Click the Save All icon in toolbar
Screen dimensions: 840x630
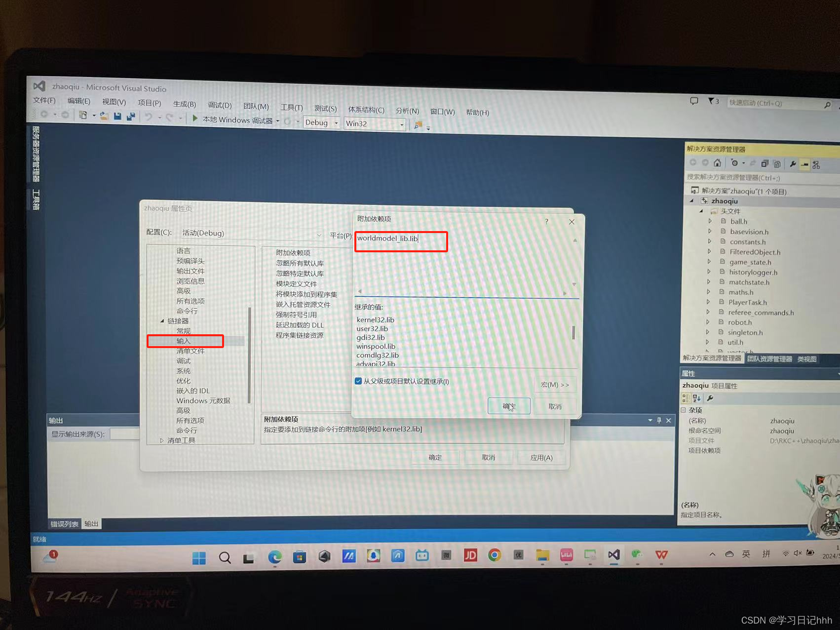tap(131, 117)
